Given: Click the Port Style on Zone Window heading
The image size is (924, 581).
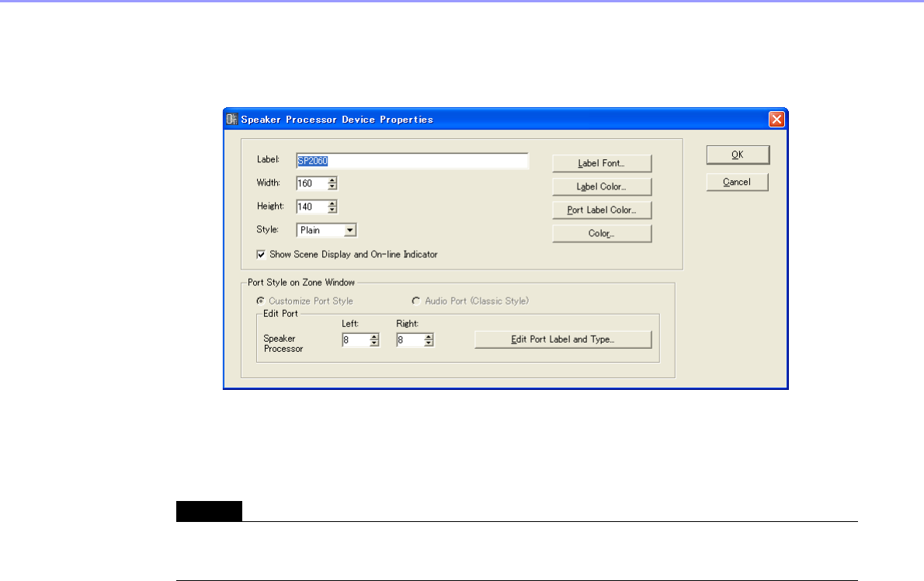Looking at the screenshot, I should pyautogui.click(x=301, y=283).
